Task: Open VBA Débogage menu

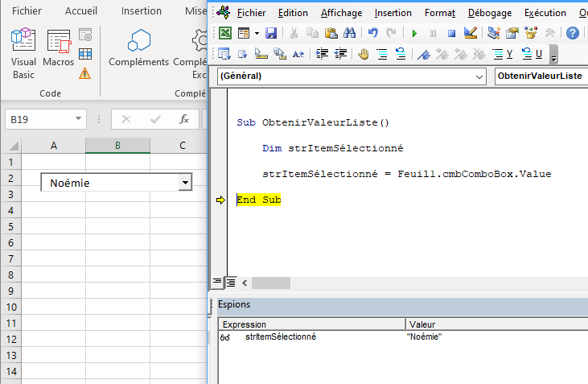Action: pos(490,13)
